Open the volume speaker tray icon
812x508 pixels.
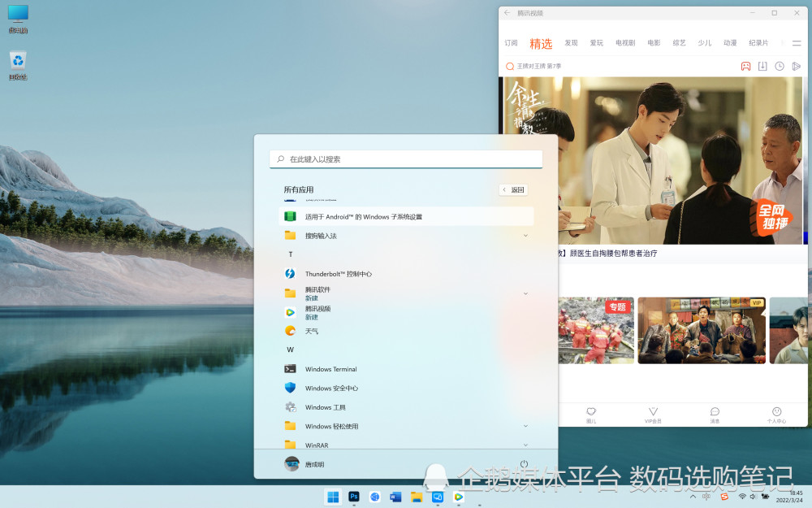753,497
